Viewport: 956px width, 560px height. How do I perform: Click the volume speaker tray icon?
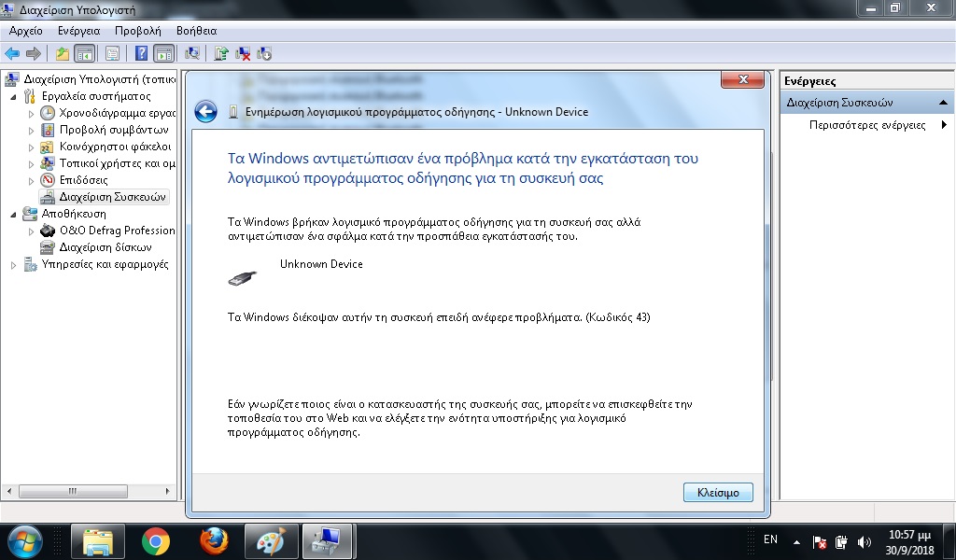[x=864, y=541]
